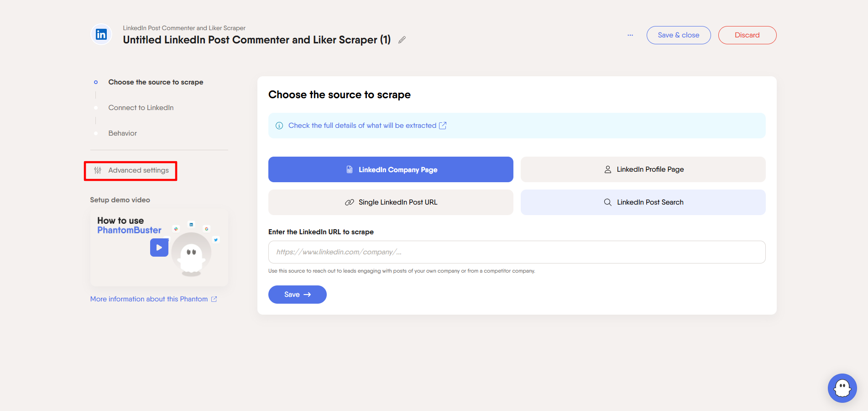Click the pencil icon to rename Phantom

click(402, 40)
